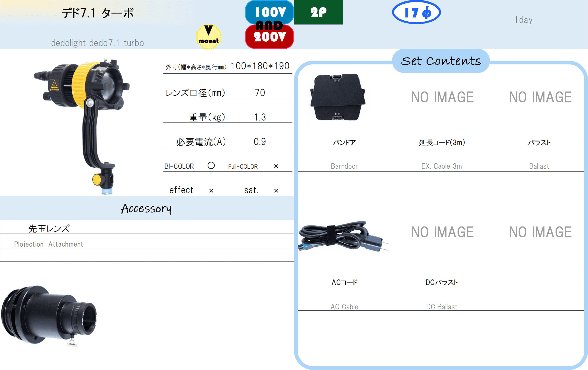Click the 外寸(幅*高さ*奥行mm) label
Image resolution: width=588 pixels, height=370 pixels.
(196, 67)
